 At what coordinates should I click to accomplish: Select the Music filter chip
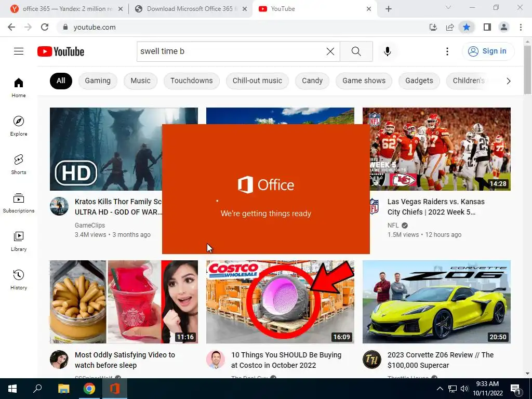tap(140, 81)
